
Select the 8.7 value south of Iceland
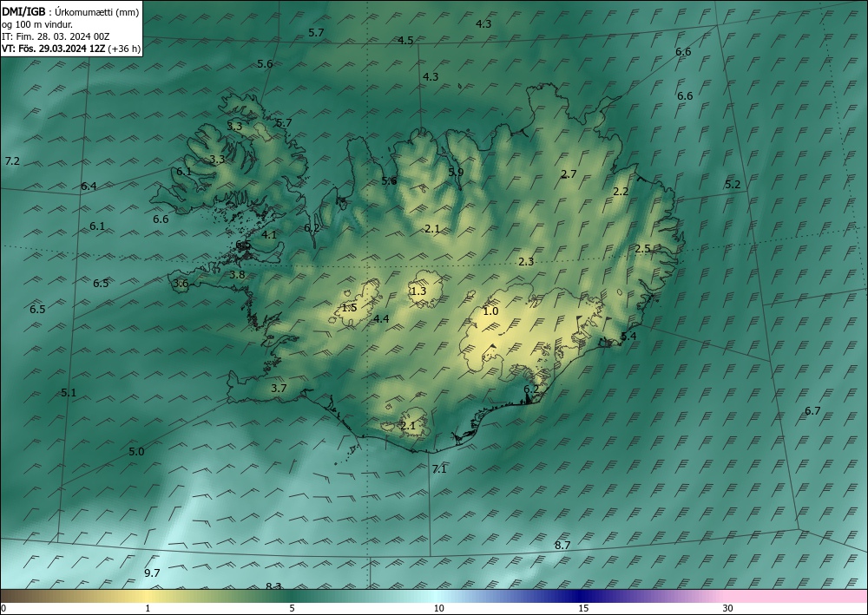562,545
